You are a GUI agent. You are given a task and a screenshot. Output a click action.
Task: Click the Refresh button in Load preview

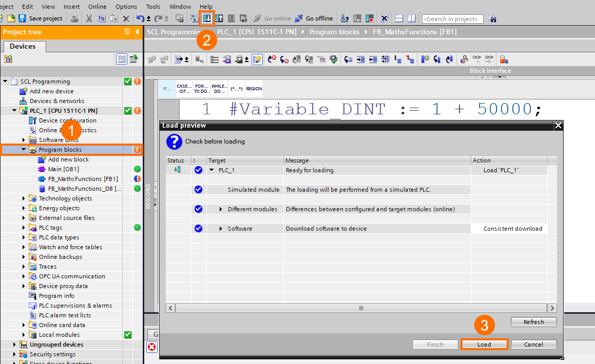pos(533,322)
